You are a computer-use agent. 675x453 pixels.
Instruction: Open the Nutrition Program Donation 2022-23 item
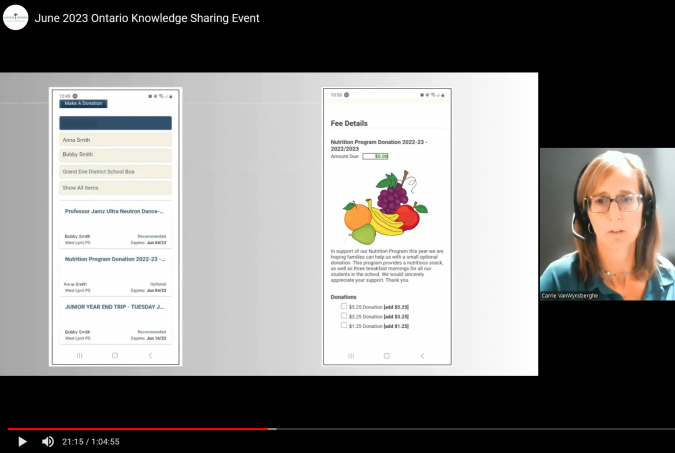coord(113,259)
